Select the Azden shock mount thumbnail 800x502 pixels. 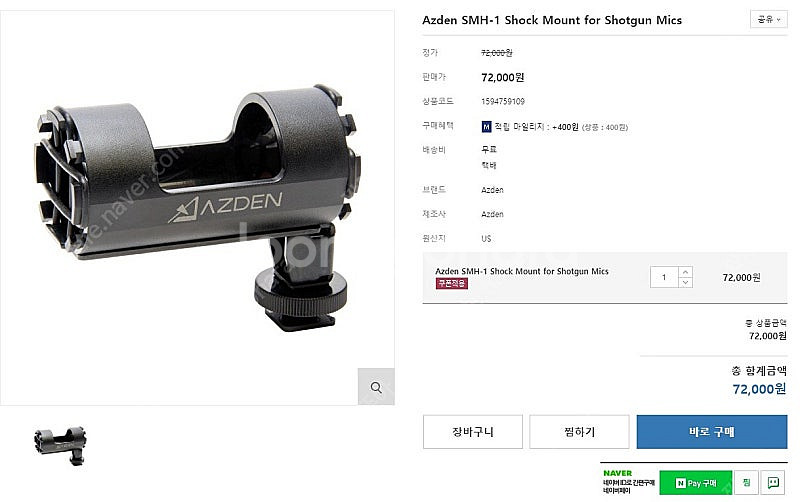[60, 445]
